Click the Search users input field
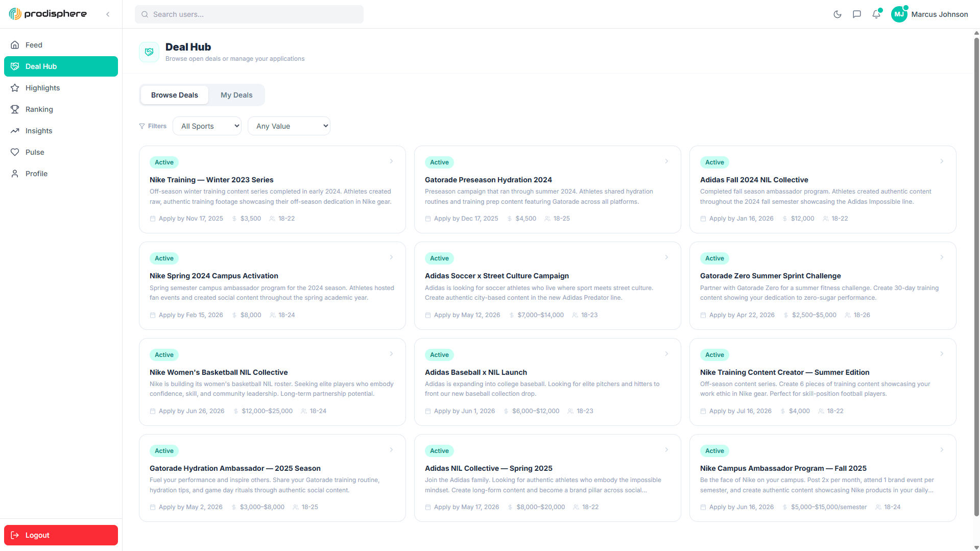 tap(249, 14)
